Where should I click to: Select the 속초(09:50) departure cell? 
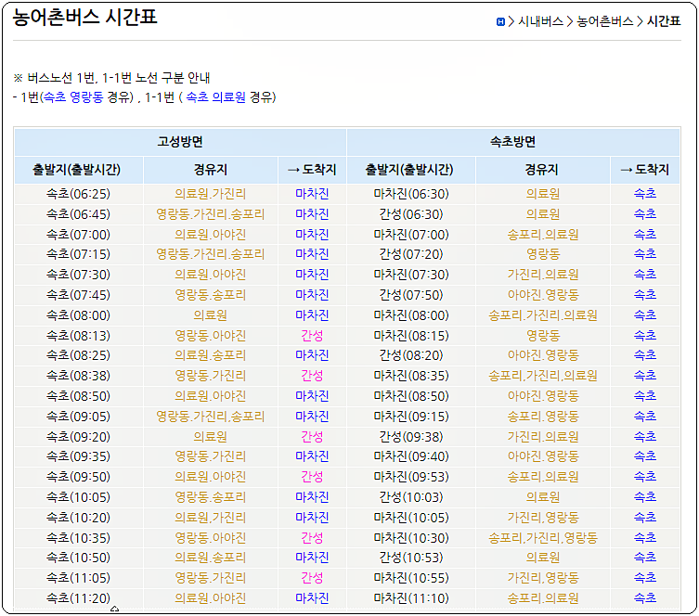[79, 477]
